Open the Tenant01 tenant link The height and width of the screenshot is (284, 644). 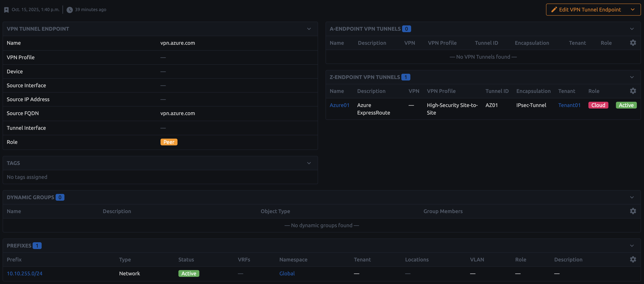coord(569,105)
